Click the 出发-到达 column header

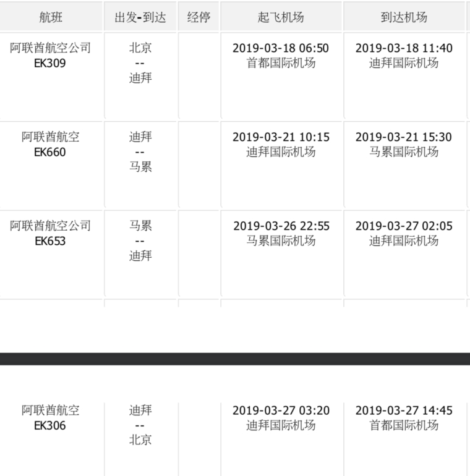point(140,17)
